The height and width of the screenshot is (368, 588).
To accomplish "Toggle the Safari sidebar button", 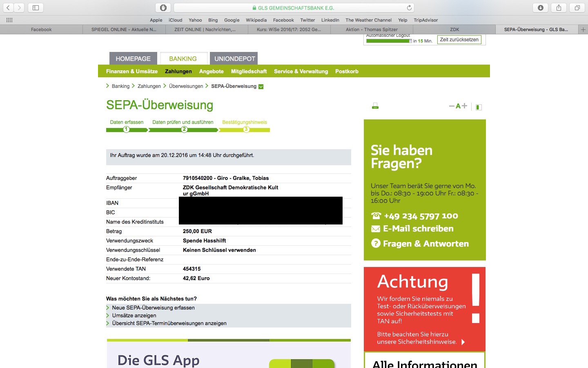I will click(x=36, y=8).
